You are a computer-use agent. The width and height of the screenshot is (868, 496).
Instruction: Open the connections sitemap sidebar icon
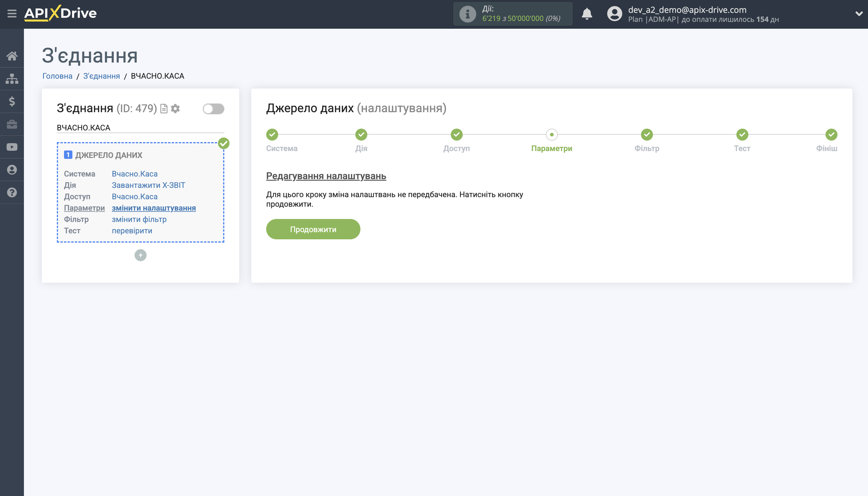point(12,79)
